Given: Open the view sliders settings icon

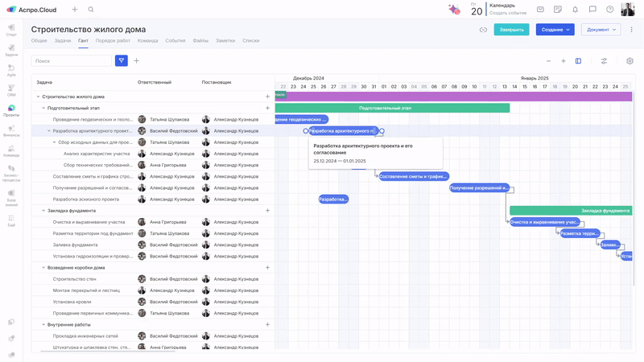Looking at the screenshot, I should pyautogui.click(x=604, y=61).
